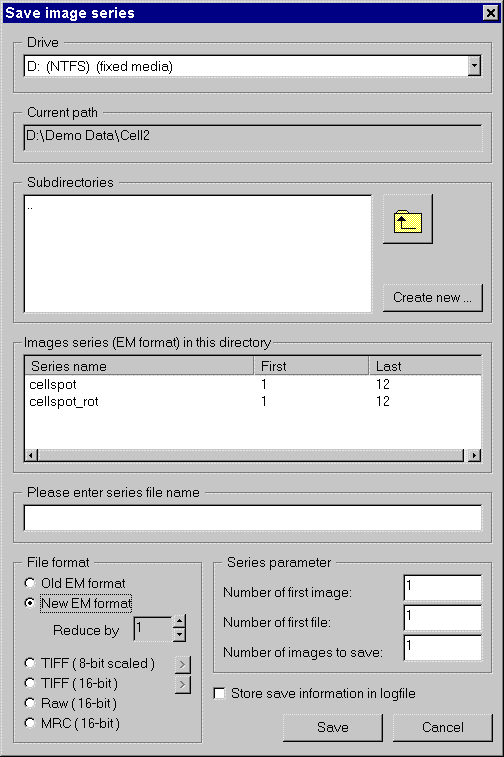Image resolution: width=504 pixels, height=757 pixels.
Task: Open TIFF 8-bit scaled options arrow
Action: (182, 664)
